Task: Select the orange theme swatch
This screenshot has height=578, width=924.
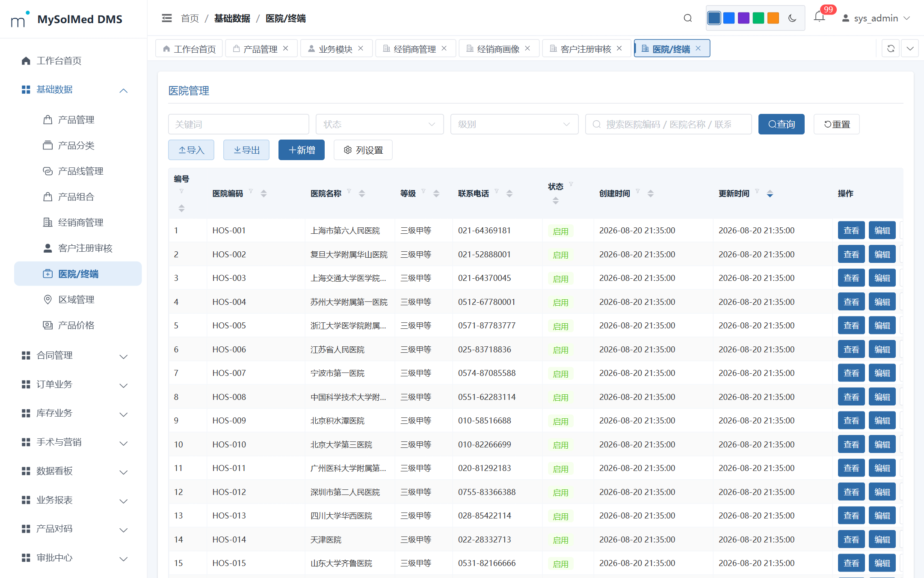Action: click(773, 18)
